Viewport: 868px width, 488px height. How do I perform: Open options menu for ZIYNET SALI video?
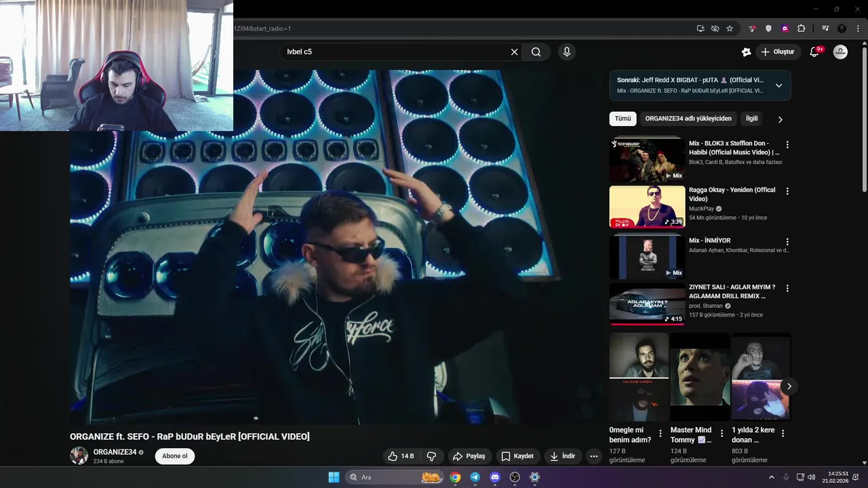pos(787,288)
